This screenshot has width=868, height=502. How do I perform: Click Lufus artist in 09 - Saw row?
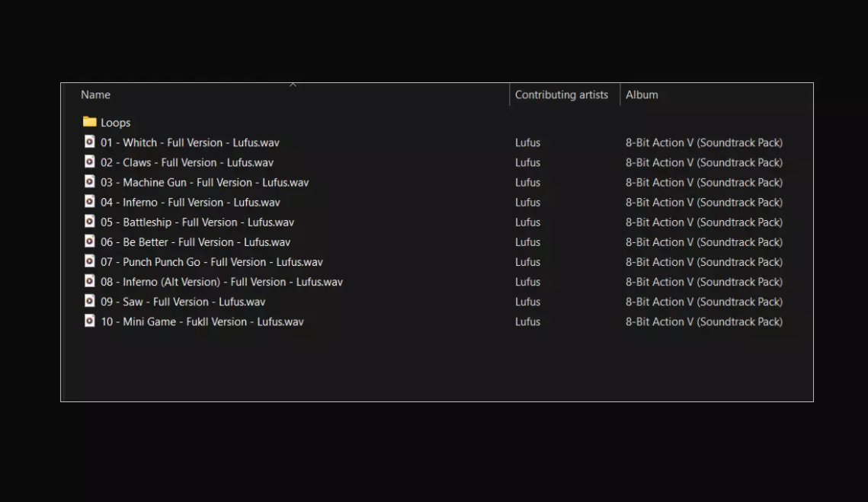[527, 302]
